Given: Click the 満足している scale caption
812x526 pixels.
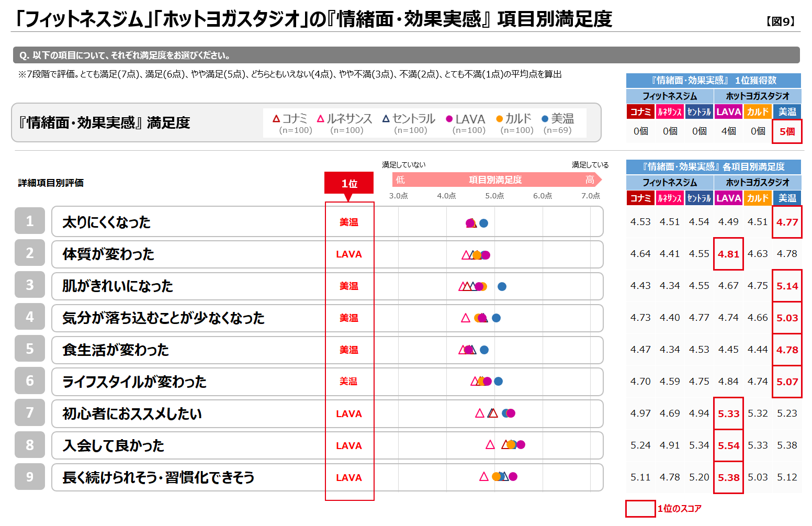Looking at the screenshot, I should pyautogui.click(x=590, y=165).
